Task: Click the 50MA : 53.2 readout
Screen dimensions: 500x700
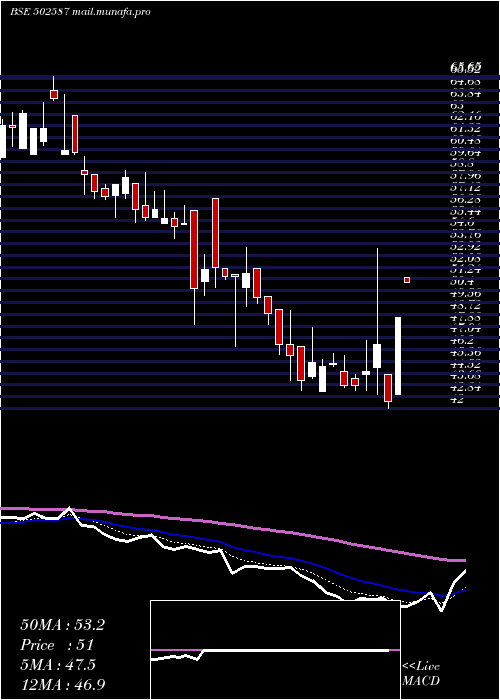Action: coord(62,625)
